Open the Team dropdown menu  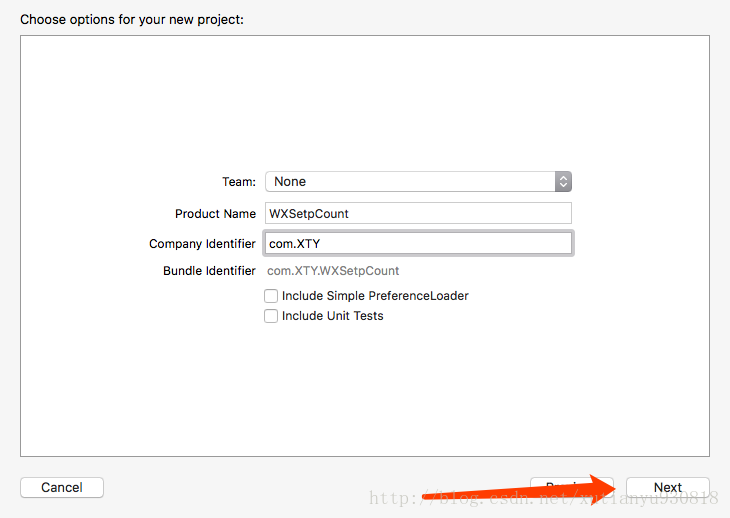click(416, 182)
